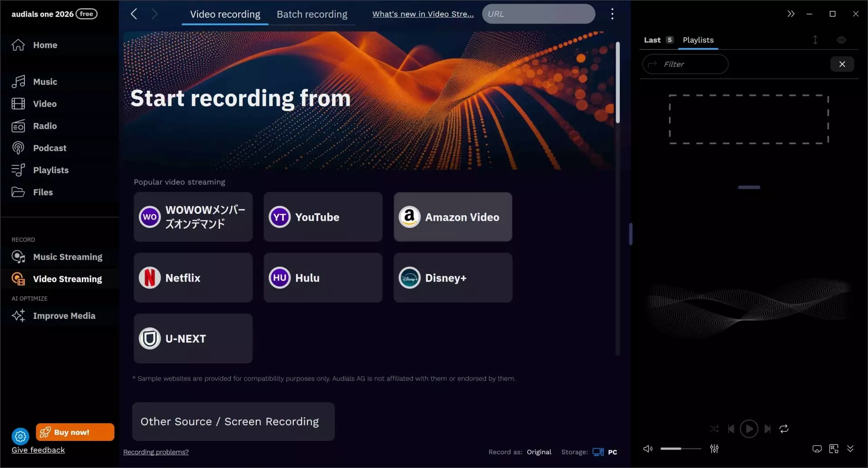The image size is (868, 468).
Task: Select the U-NEXT streaming tile
Action: 193,338
